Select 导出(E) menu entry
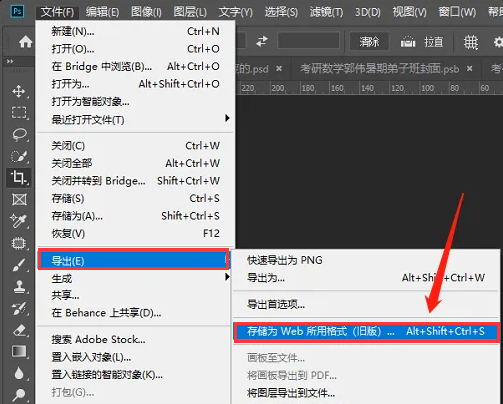 click(x=134, y=259)
